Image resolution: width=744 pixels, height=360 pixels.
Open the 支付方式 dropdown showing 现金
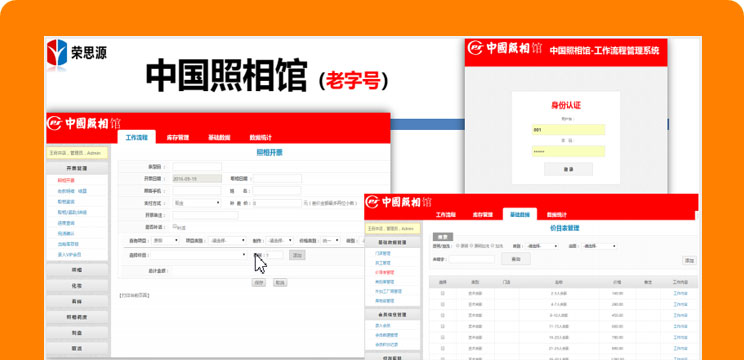(197, 203)
